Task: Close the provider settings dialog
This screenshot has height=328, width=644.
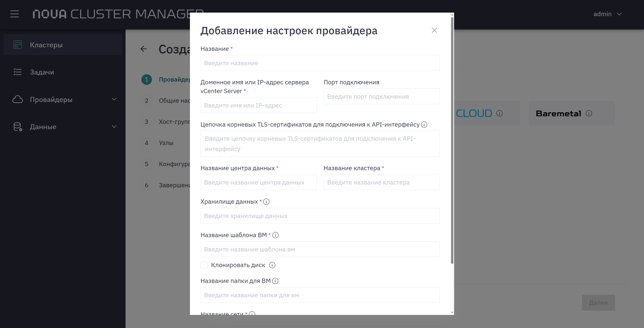Action: [x=434, y=30]
